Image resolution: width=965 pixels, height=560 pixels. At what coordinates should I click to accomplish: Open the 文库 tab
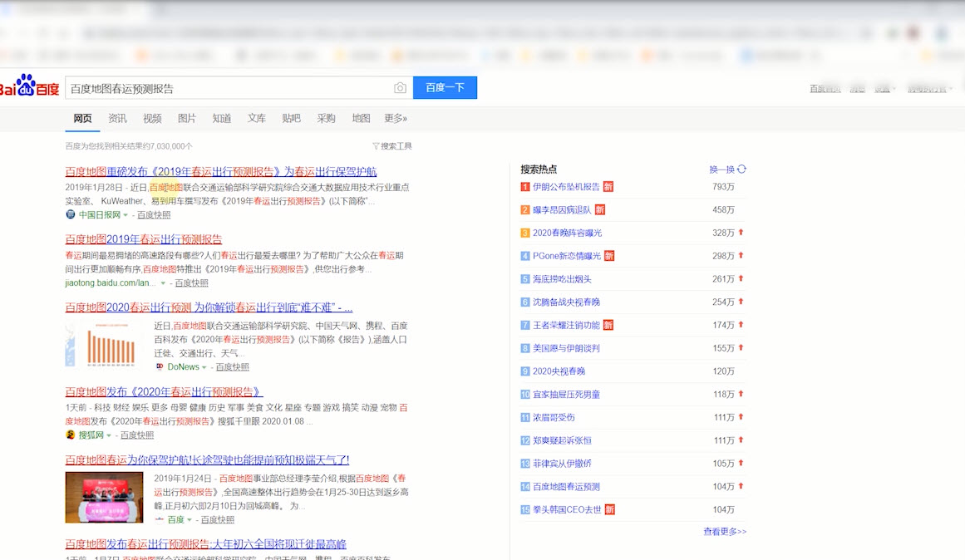pos(257,118)
